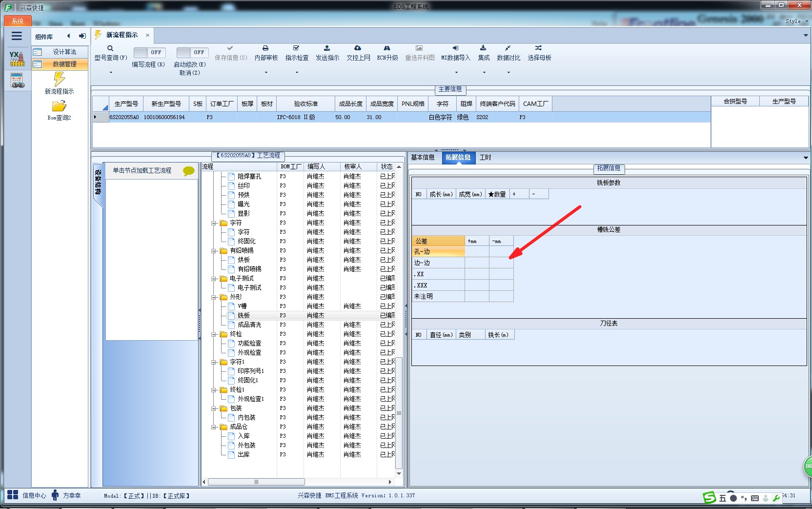Open the 型号查询 dropdown arrow
The height and width of the screenshot is (509, 812).
click(111, 73)
